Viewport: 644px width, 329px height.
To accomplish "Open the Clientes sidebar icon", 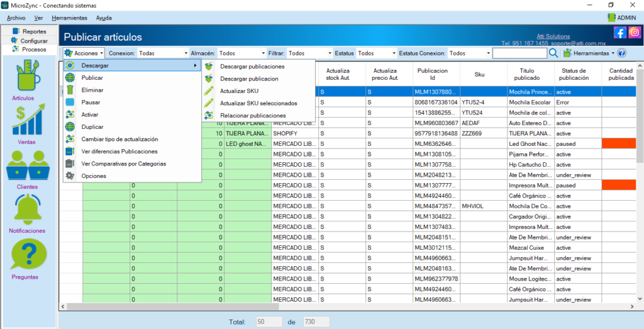I will (x=28, y=165).
